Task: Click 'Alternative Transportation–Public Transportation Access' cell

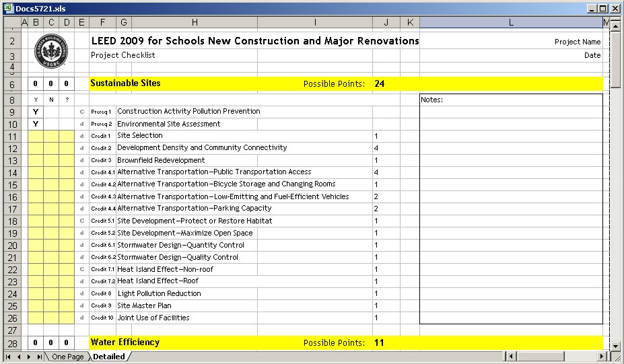Action: click(x=214, y=172)
